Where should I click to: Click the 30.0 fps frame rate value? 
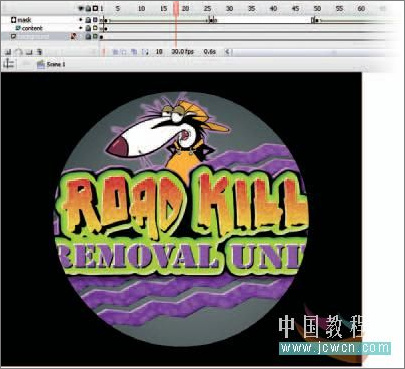click(x=183, y=52)
